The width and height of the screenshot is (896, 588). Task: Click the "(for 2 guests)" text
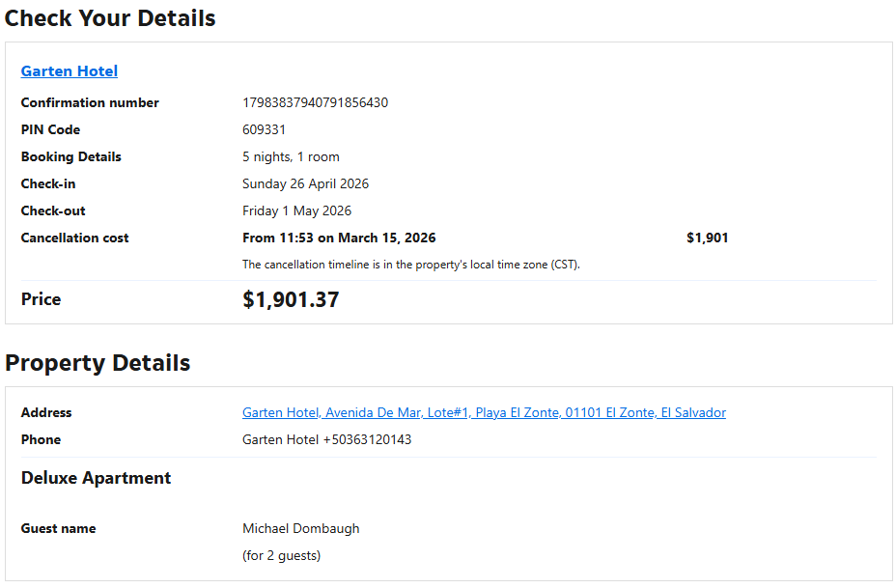[x=281, y=555]
